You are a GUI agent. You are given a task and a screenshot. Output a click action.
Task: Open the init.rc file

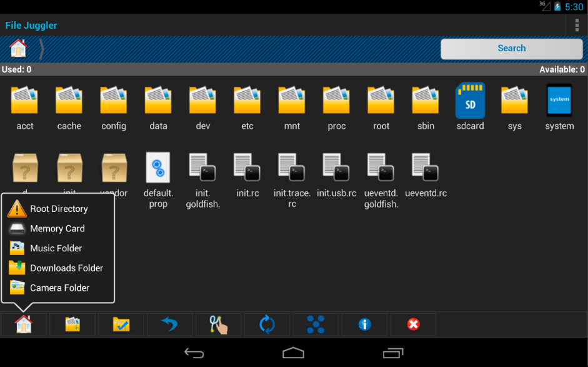[247, 175]
